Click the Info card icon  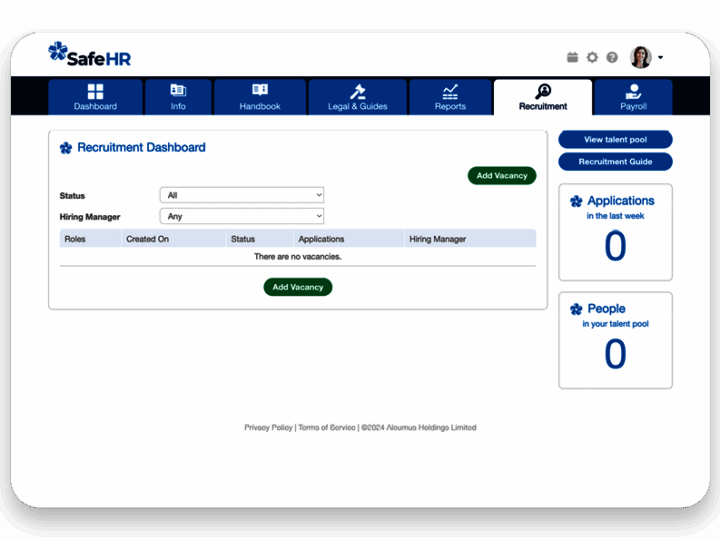(178, 90)
